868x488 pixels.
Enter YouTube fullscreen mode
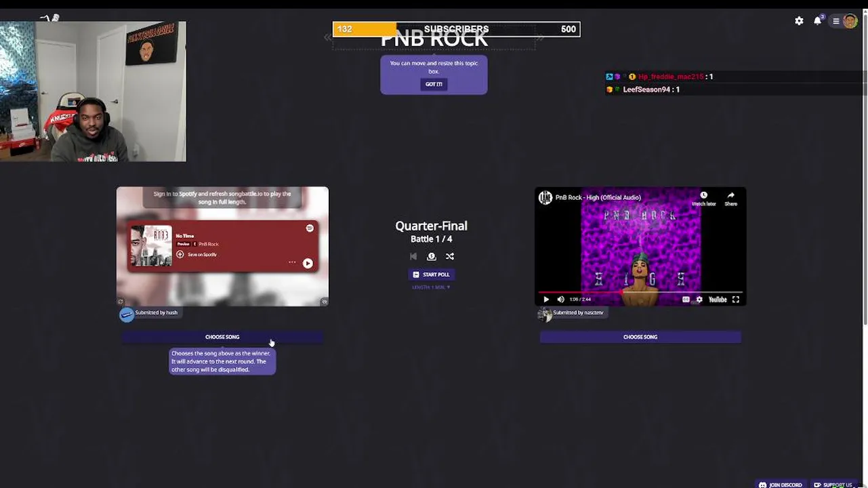coord(736,300)
